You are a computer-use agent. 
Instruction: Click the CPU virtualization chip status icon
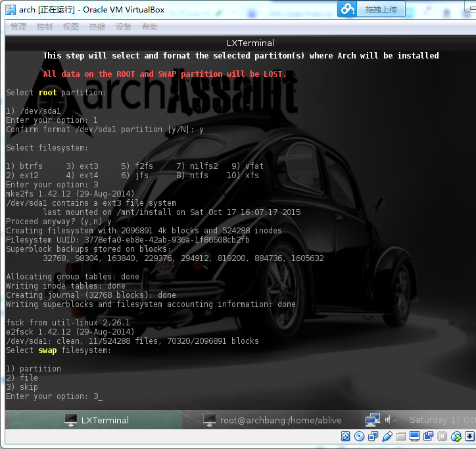[442, 437]
